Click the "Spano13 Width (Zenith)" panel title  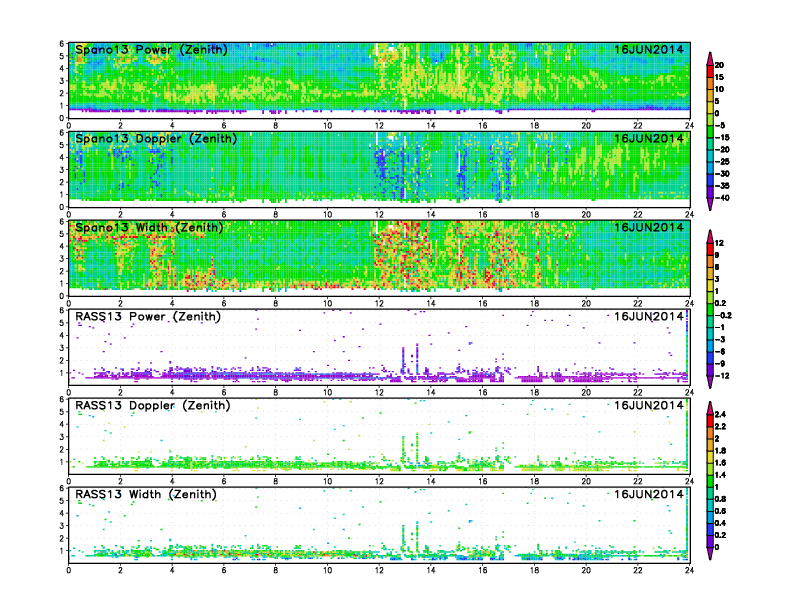click(149, 227)
